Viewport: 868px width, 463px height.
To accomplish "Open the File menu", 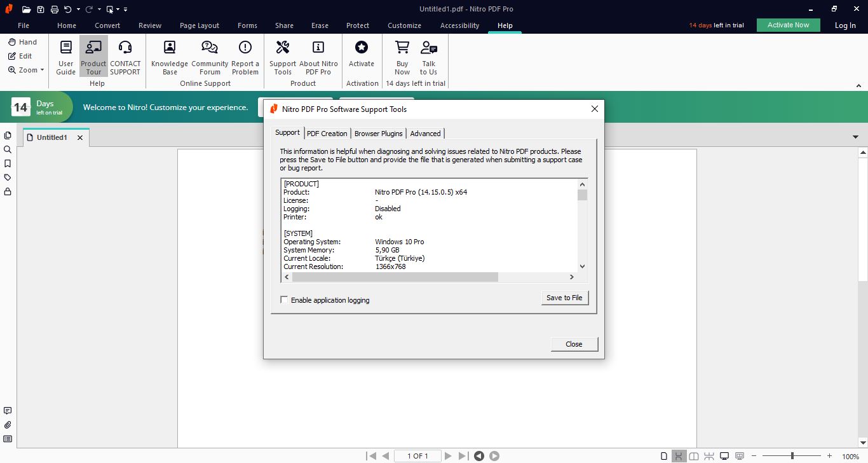I will (x=24, y=25).
